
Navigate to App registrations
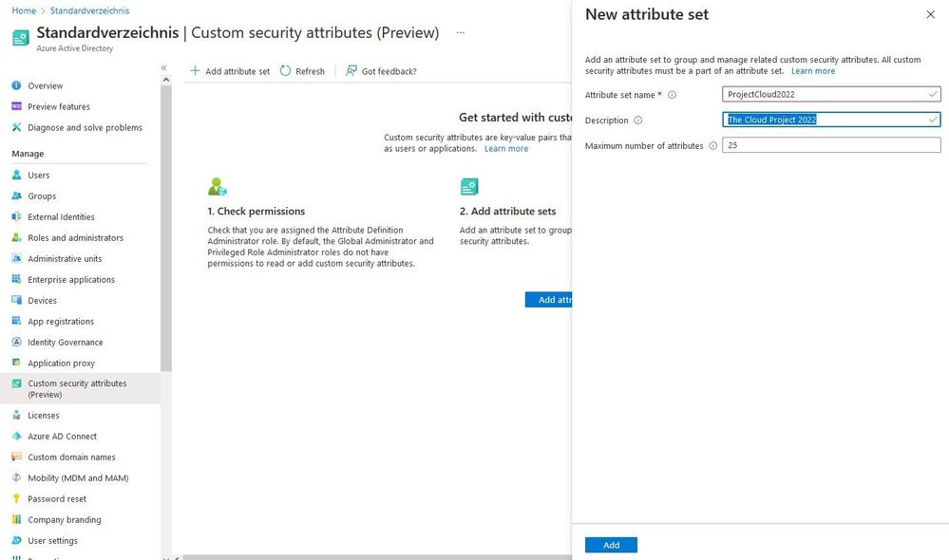[x=61, y=321]
